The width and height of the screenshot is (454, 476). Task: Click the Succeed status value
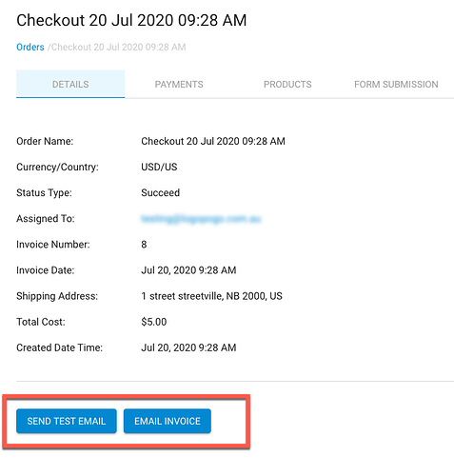click(160, 192)
